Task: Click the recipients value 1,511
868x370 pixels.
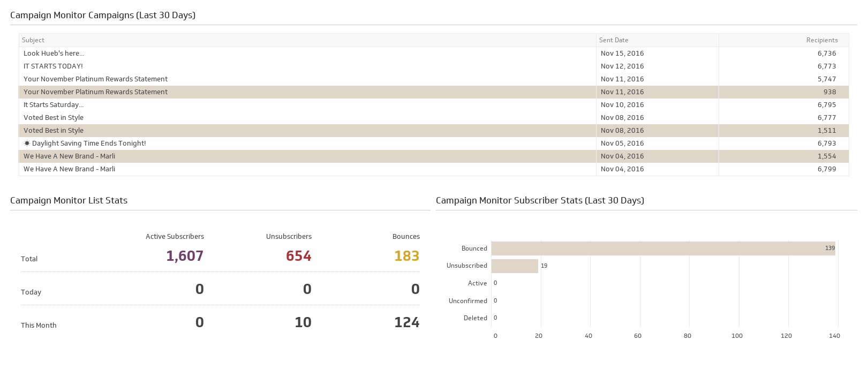Action: click(x=827, y=131)
